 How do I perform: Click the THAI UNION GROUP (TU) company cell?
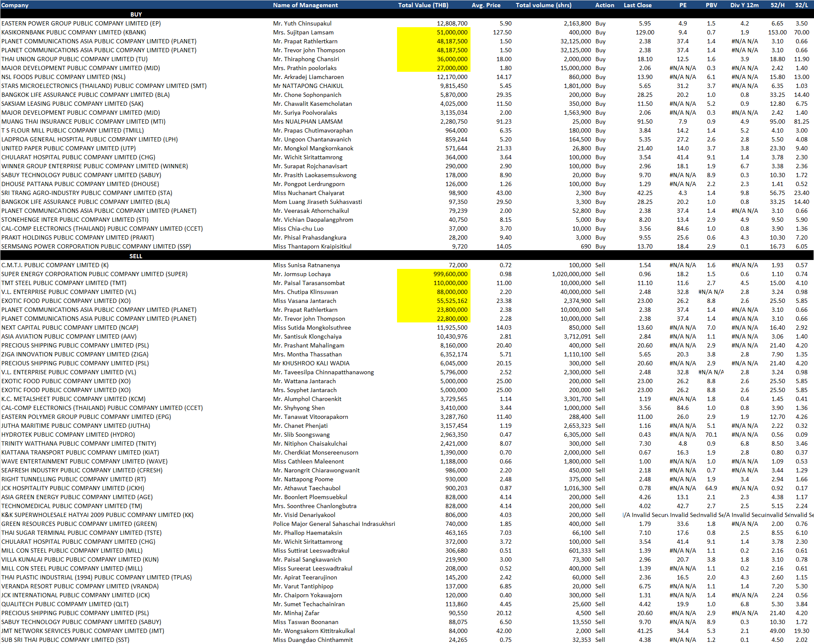tap(74, 59)
